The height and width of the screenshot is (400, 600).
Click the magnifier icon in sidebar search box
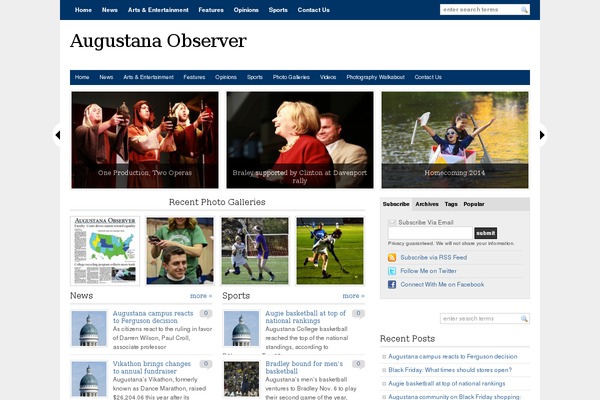524,318
